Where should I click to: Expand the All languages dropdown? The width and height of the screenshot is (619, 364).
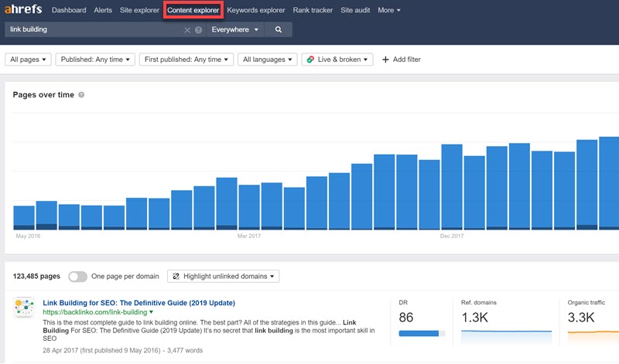coord(267,60)
